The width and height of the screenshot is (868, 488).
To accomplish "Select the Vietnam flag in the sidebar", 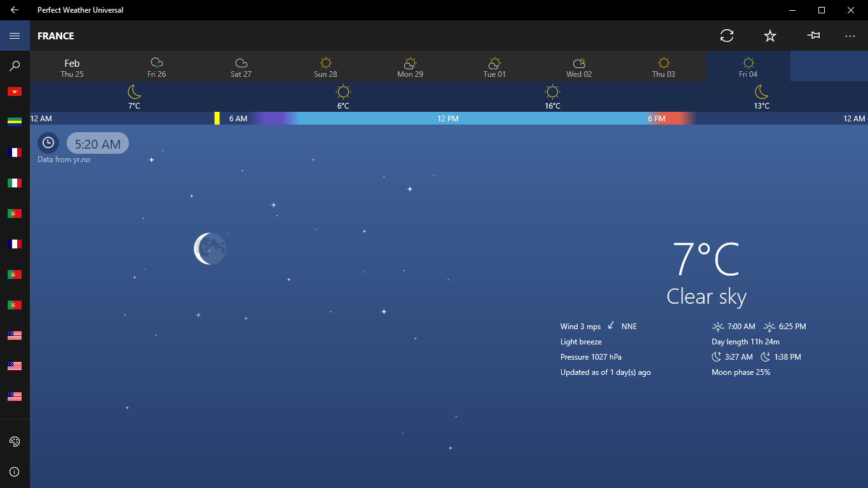I will click(x=15, y=91).
